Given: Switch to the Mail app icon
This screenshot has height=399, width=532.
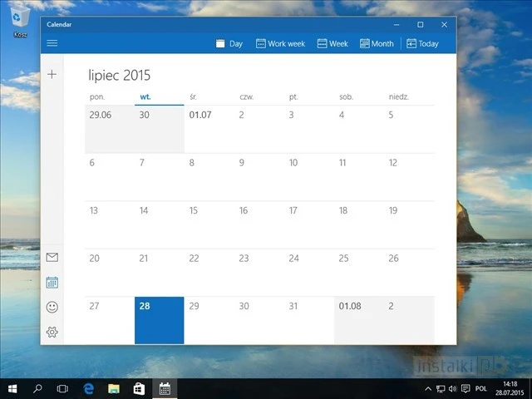Looking at the screenshot, I should tap(52, 258).
